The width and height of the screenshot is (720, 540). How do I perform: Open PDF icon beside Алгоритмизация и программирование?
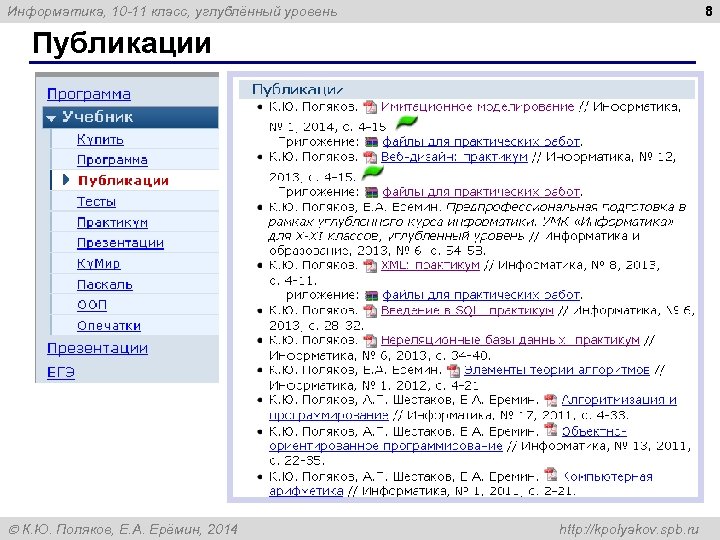click(x=550, y=400)
